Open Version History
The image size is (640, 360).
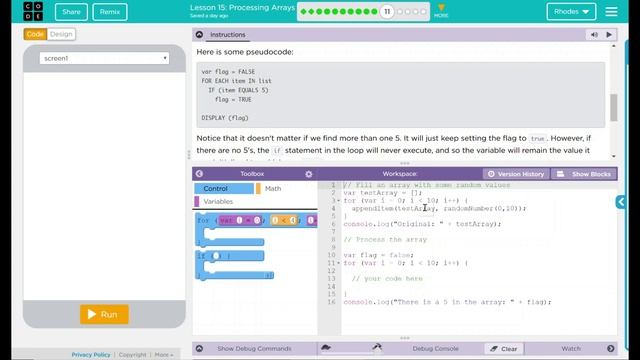point(516,174)
